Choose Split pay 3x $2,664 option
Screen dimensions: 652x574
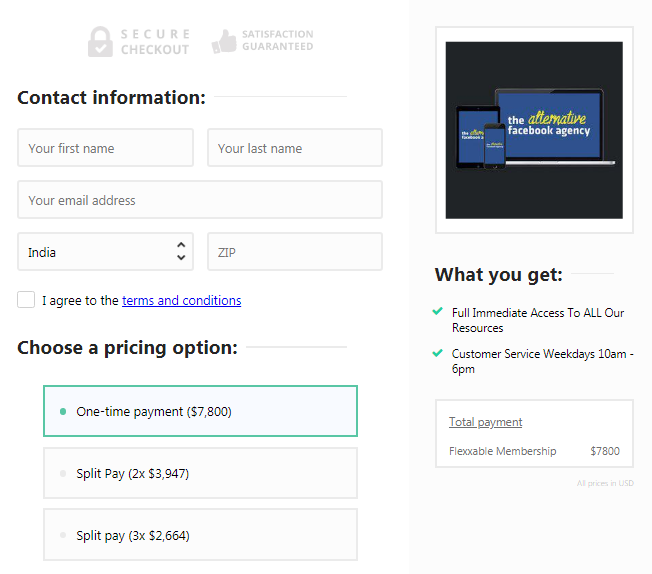point(200,535)
